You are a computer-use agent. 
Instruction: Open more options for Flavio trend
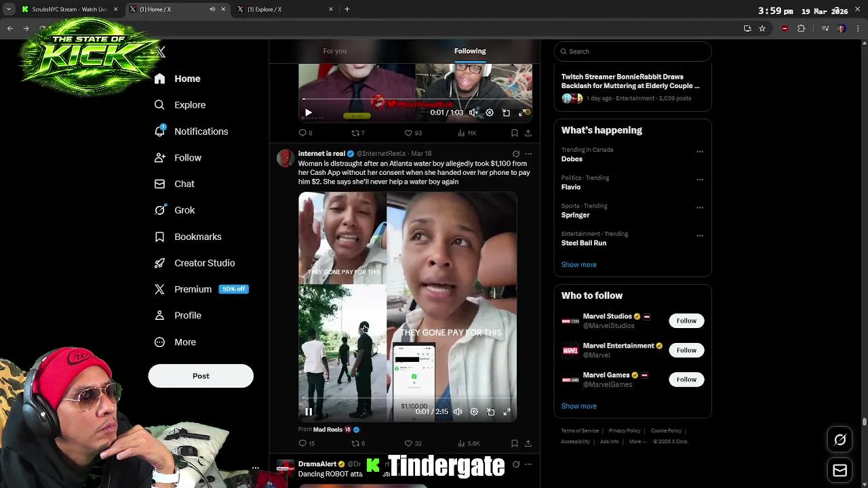700,180
